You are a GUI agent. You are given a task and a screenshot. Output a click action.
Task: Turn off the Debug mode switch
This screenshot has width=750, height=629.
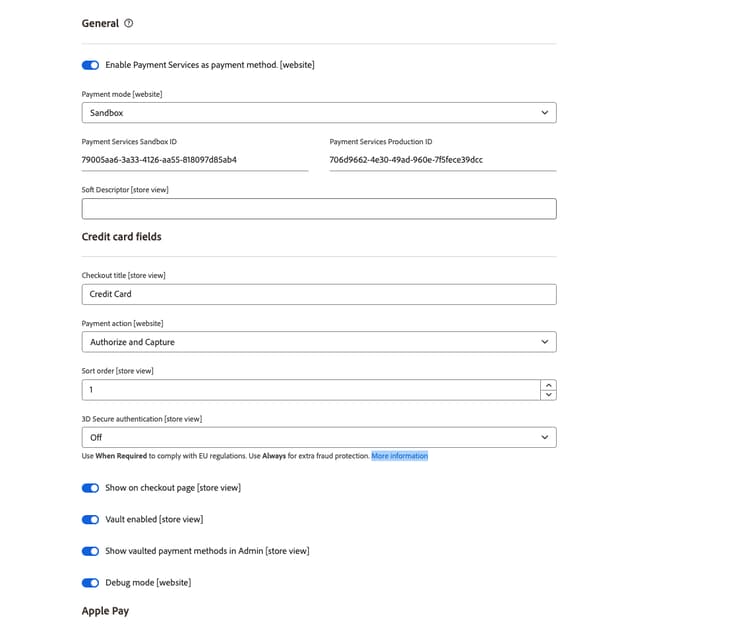point(91,582)
